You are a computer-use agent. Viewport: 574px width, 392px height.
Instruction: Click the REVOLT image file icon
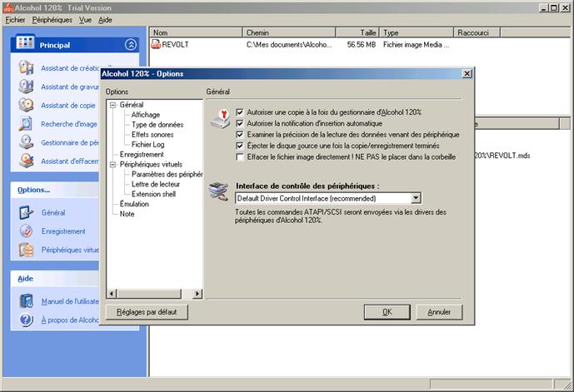tap(156, 44)
